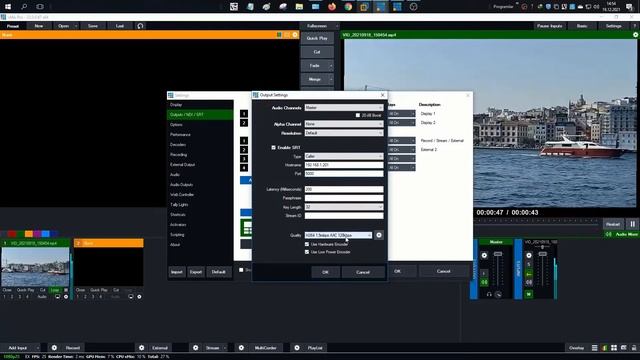The height and width of the screenshot is (360, 640).
Task: Open settings gear on Blank input tile
Action: click(139, 297)
